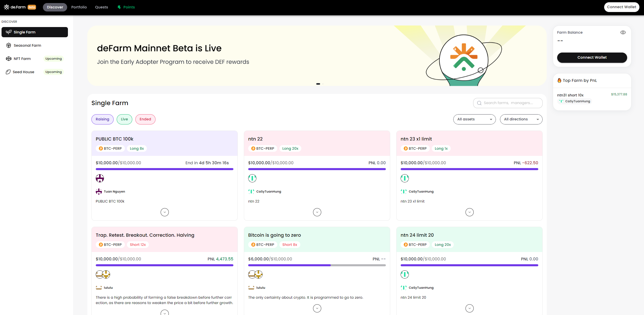This screenshot has width=644, height=315.
Task: Click the deFarm logo icon
Action: 7,7
